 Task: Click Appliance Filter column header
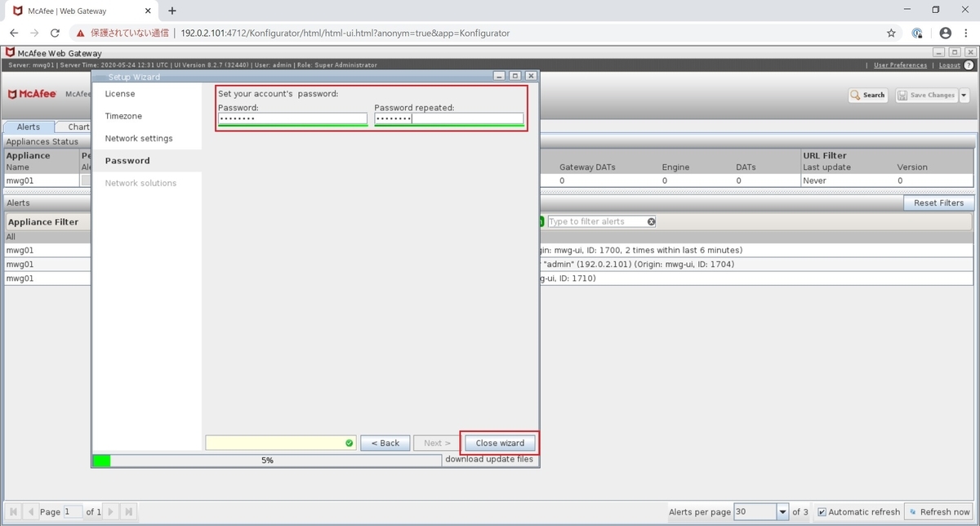(x=43, y=221)
